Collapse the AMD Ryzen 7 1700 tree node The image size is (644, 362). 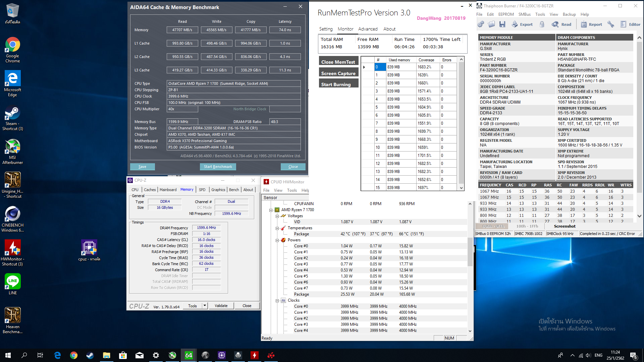(x=271, y=210)
